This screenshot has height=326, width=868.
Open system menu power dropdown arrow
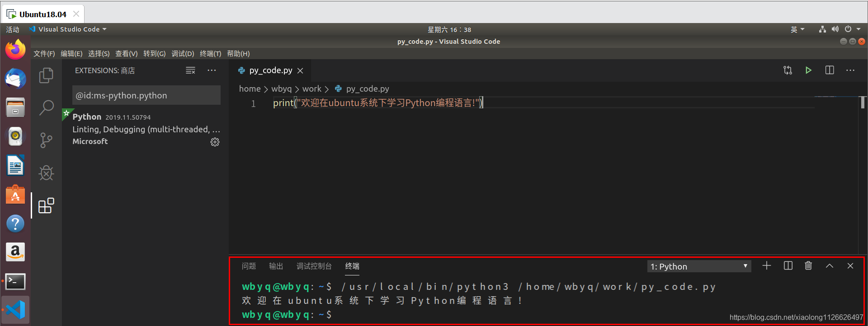(x=859, y=29)
